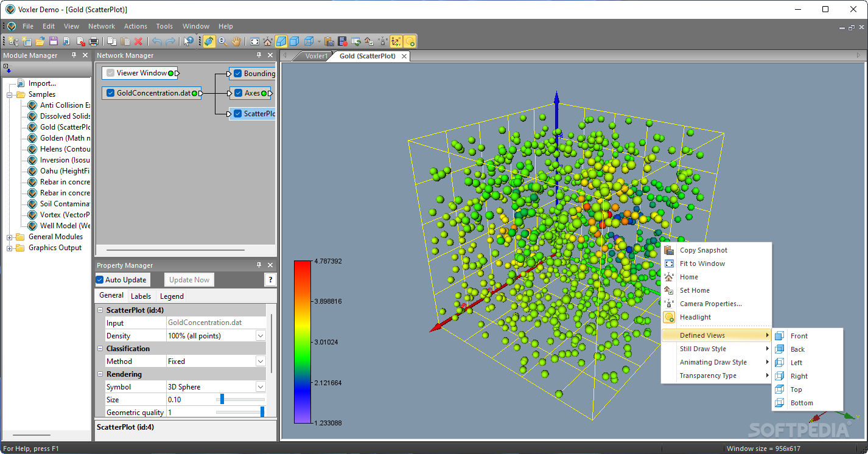The image size is (868, 454).
Task: Click the Save (floppy disk) toolbar icon
Action: click(53, 41)
